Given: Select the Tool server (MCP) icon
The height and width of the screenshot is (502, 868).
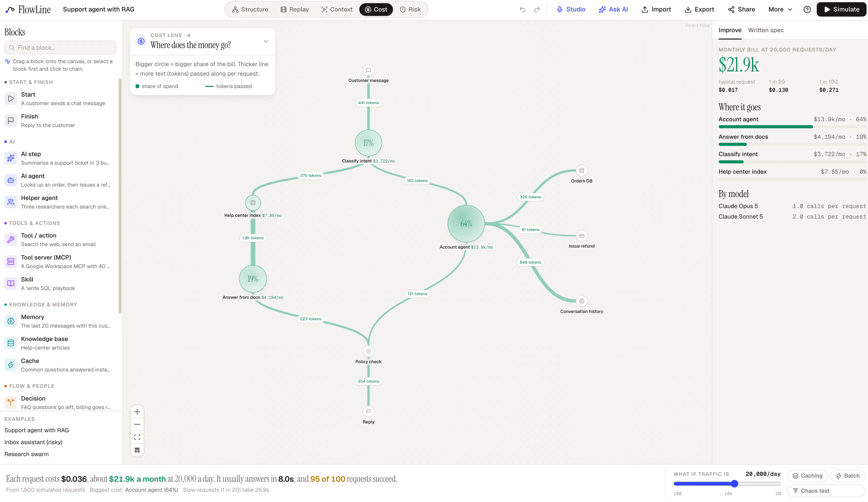Looking at the screenshot, I should 11,262.
